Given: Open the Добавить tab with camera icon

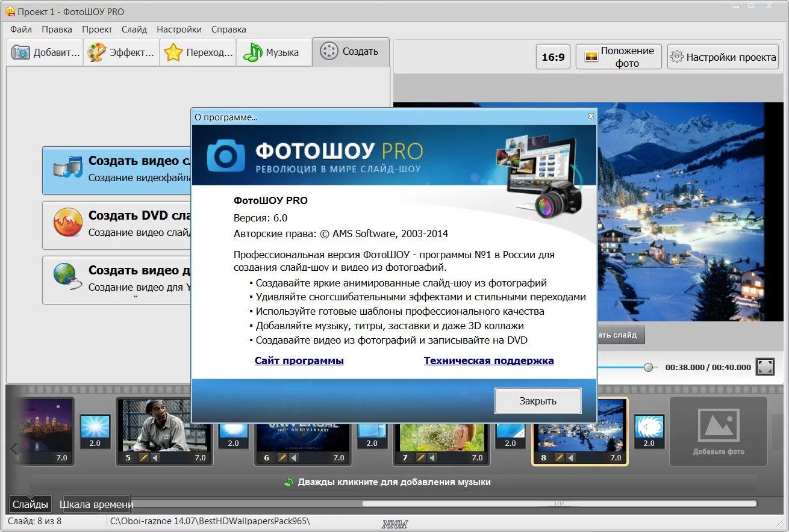Looking at the screenshot, I should coord(45,52).
